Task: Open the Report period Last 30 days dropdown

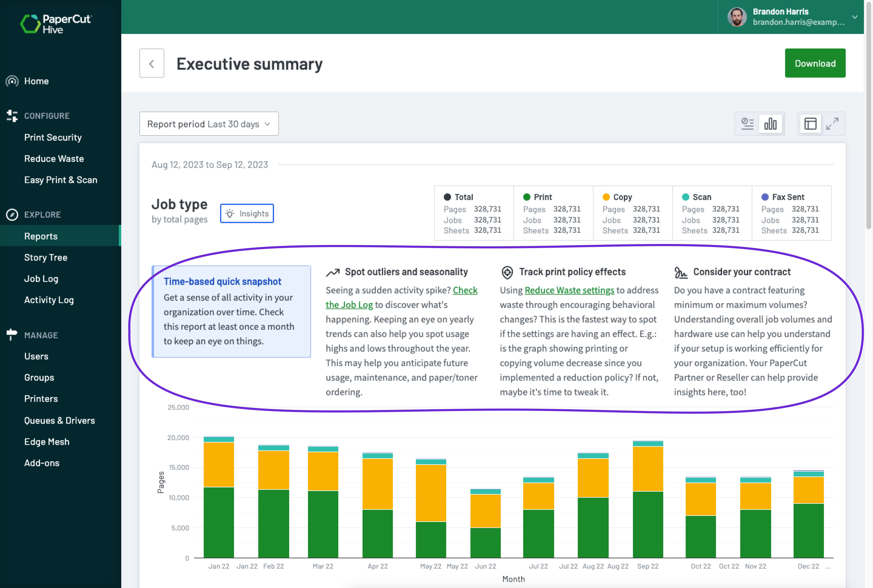Action: pos(209,124)
